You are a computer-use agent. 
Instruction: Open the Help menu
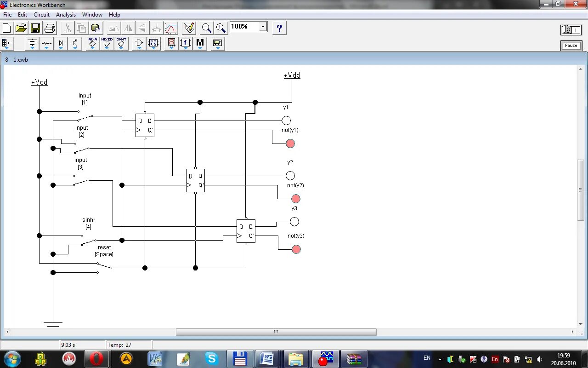[114, 15]
